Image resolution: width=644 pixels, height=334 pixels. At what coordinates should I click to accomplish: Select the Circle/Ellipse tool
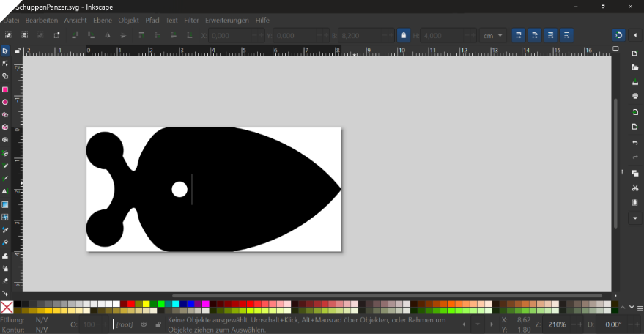point(5,102)
